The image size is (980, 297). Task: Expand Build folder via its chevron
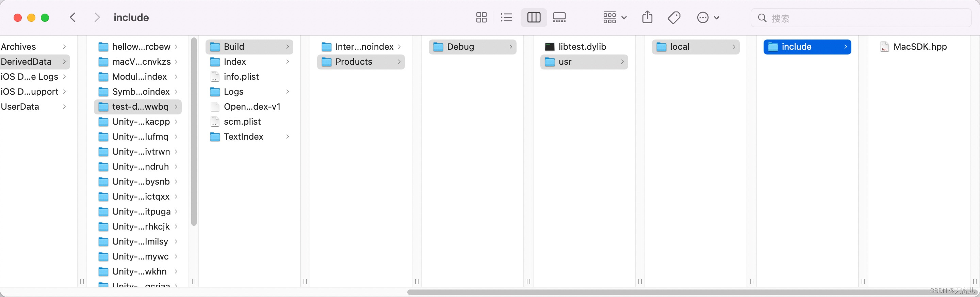(x=288, y=46)
